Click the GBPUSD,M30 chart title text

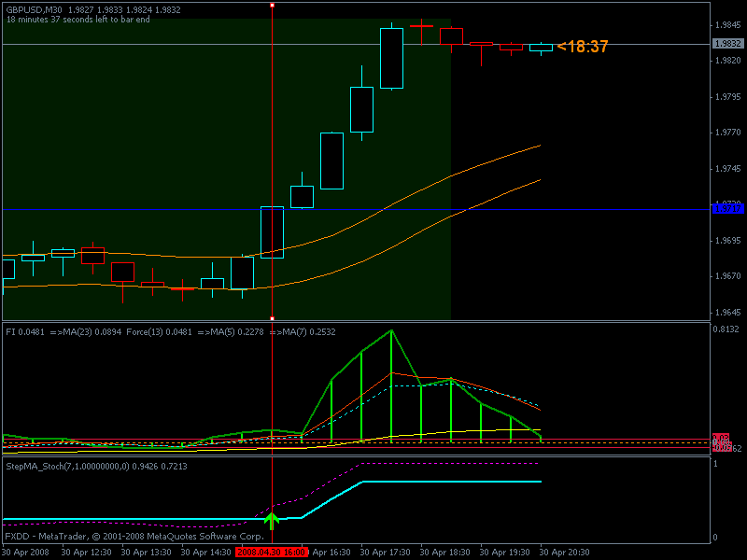tap(35, 9)
